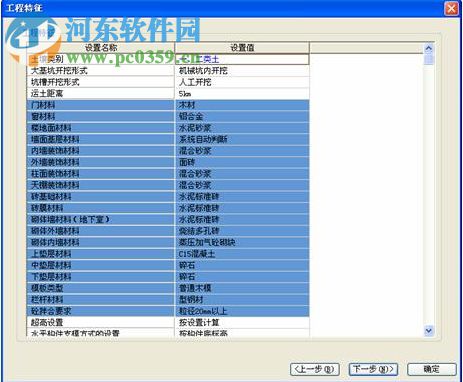
Task: Select the 下垫层材料 row name
Action: (101, 277)
